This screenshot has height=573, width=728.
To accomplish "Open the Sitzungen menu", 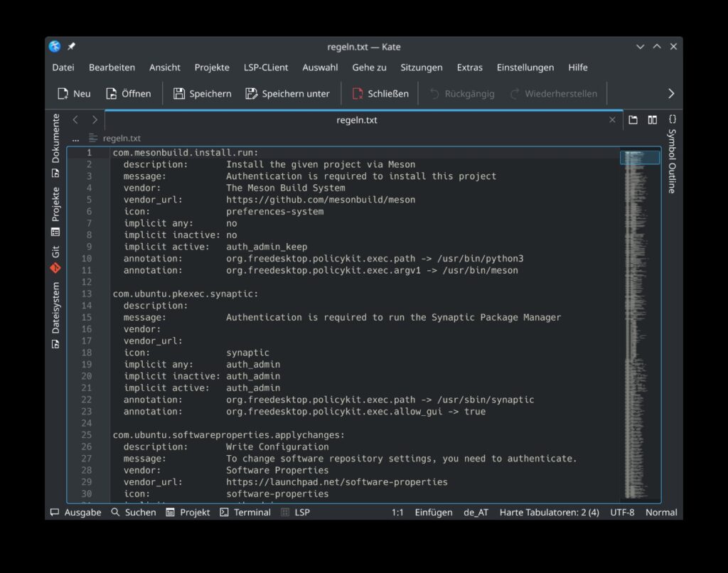I will point(421,68).
